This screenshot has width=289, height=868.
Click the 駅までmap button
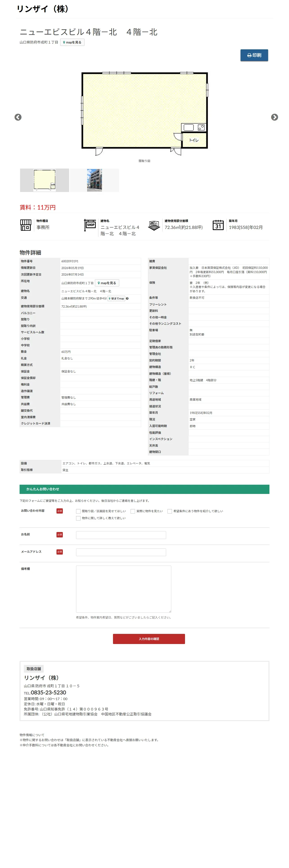pyautogui.click(x=116, y=299)
